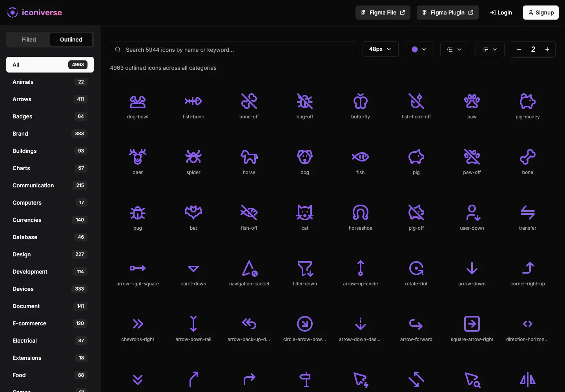Increase stroke width with plus button

click(547, 49)
